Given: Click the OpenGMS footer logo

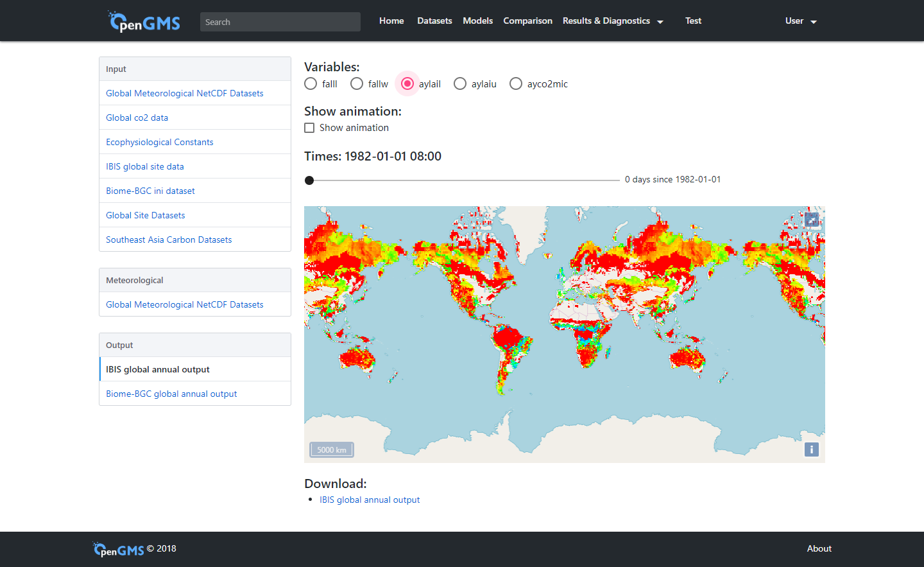Looking at the screenshot, I should click(119, 550).
